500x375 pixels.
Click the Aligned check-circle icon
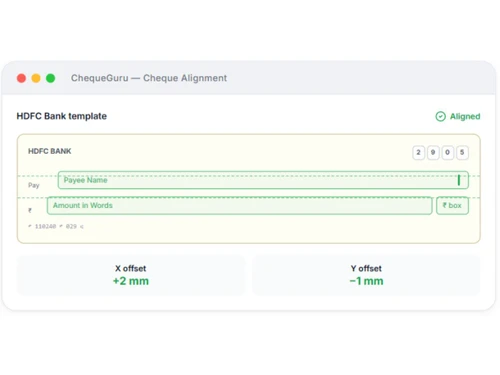440,116
